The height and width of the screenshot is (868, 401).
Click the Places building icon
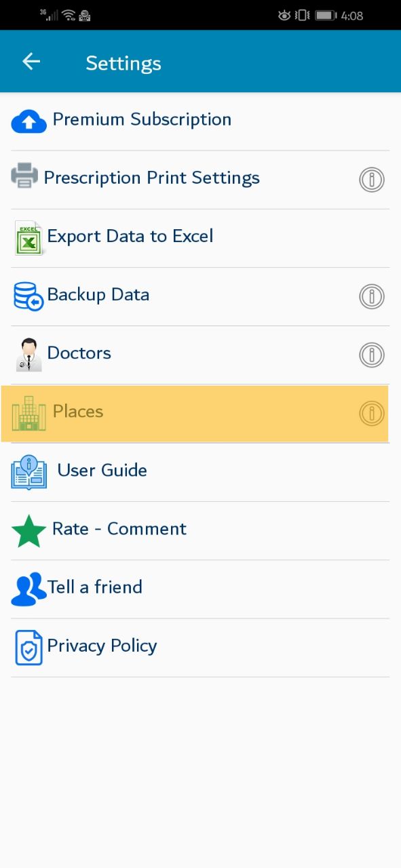(x=29, y=413)
